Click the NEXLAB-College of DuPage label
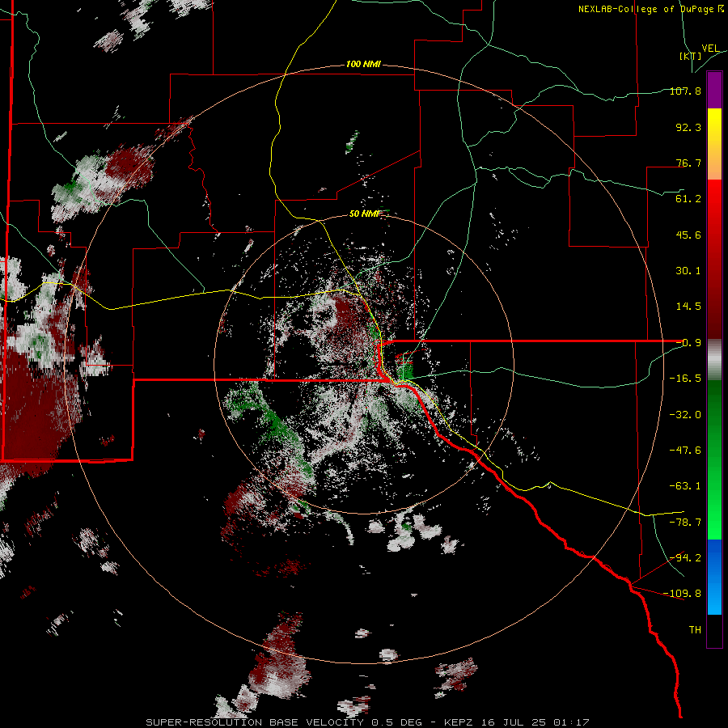 pos(648,9)
